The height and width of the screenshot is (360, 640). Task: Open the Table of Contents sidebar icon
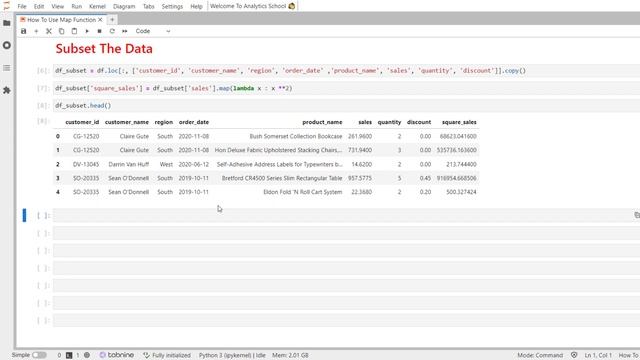click(x=7, y=68)
